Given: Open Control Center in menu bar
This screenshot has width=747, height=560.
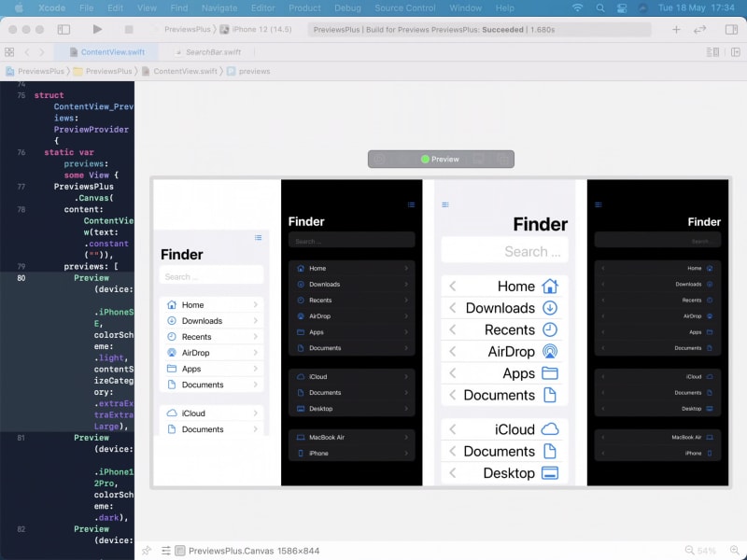Looking at the screenshot, I should pyautogui.click(x=622, y=8).
